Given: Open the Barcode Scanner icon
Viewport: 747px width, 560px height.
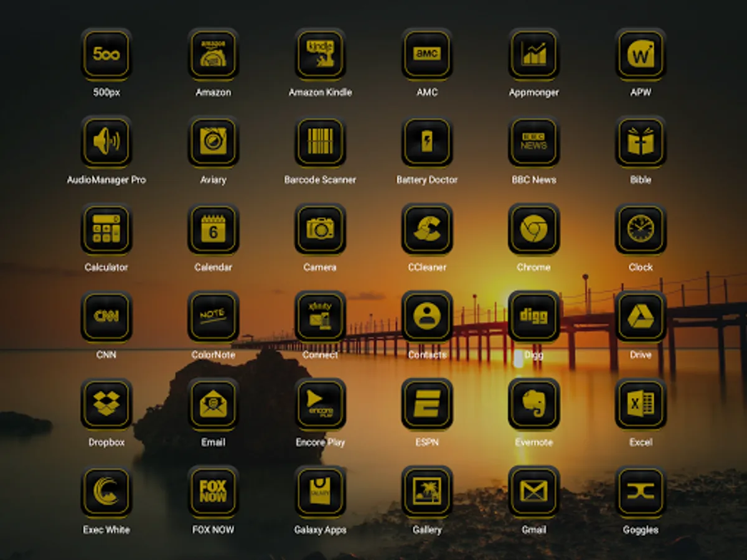Looking at the screenshot, I should point(320,142).
